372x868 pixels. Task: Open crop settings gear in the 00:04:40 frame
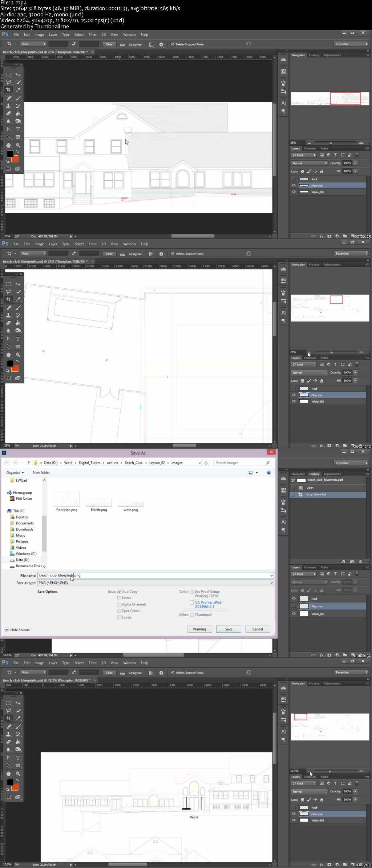[161, 254]
